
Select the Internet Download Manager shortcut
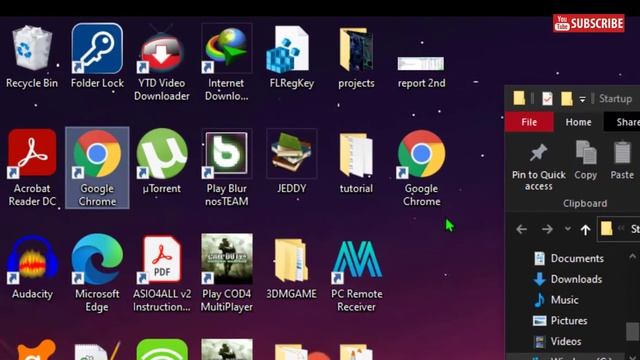[227, 63]
